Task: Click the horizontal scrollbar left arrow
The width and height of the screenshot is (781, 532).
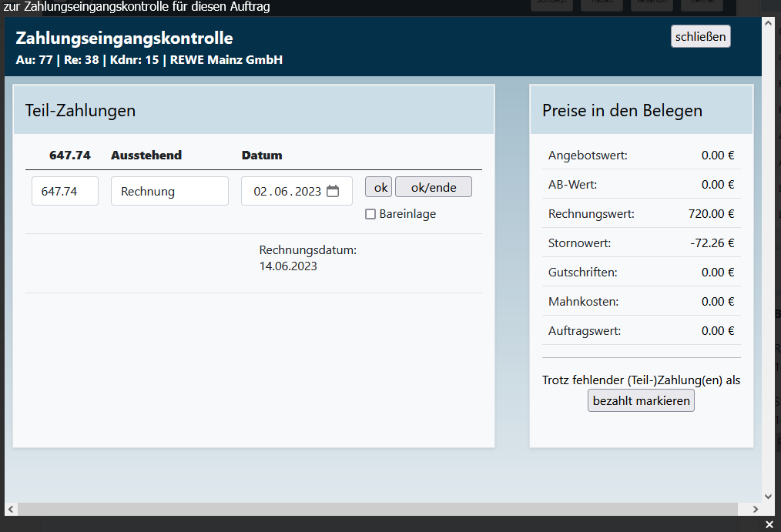Action: [11, 510]
